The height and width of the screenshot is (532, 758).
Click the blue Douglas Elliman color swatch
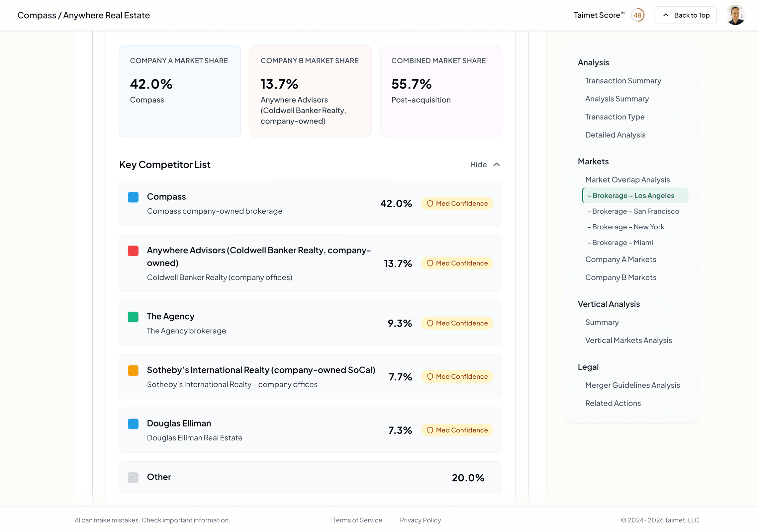tap(133, 424)
